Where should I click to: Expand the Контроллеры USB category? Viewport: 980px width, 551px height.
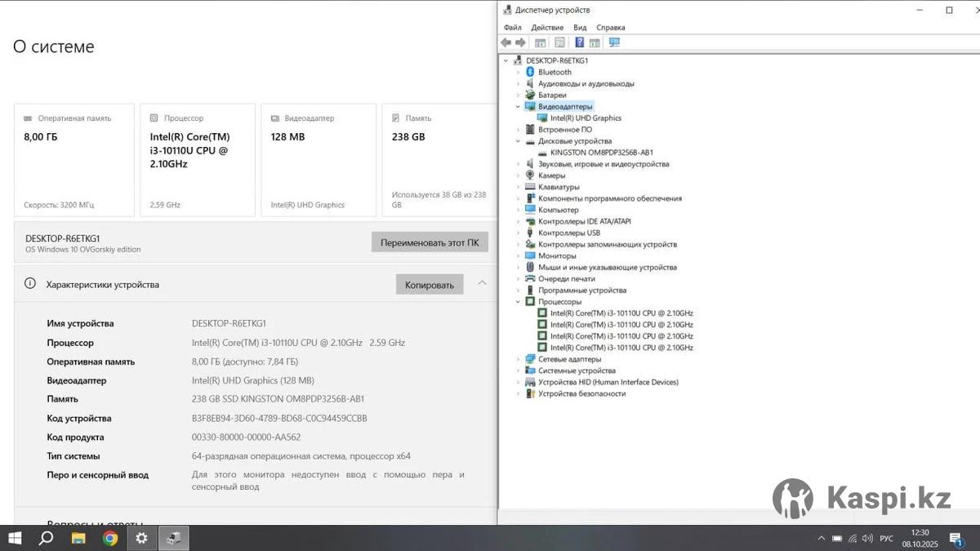(x=518, y=233)
